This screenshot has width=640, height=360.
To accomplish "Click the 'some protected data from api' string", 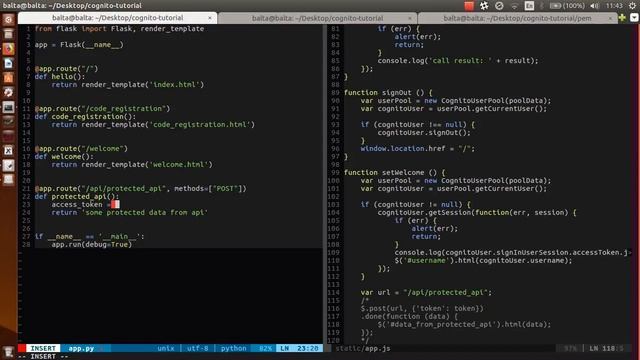I will (x=144, y=212).
